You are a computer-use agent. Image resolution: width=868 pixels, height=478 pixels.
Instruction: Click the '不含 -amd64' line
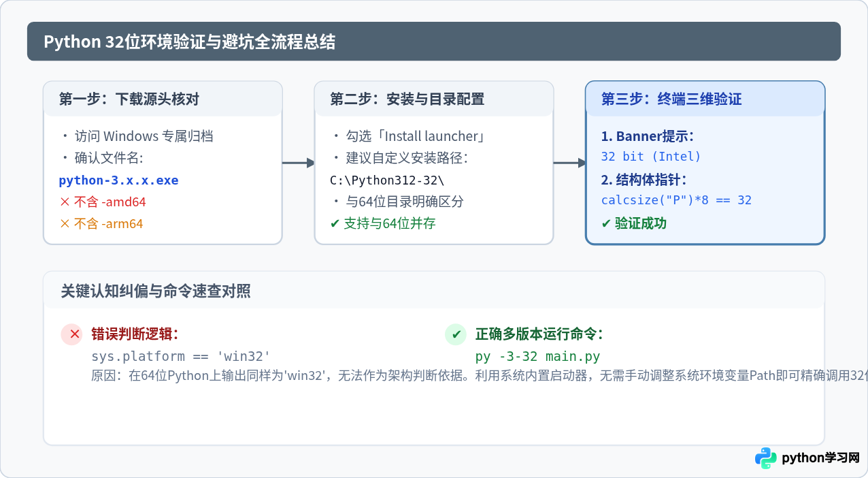coord(102,202)
